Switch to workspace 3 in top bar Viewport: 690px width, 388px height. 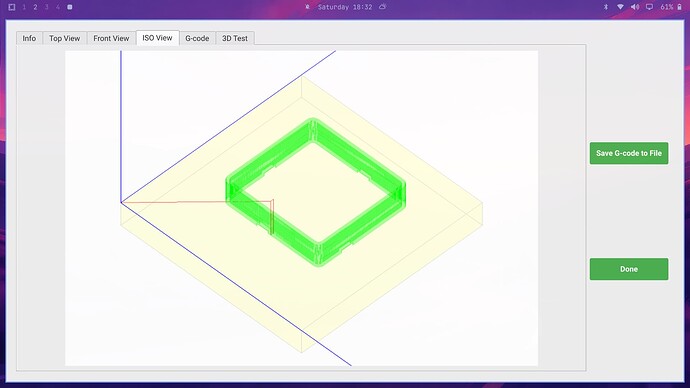point(47,7)
